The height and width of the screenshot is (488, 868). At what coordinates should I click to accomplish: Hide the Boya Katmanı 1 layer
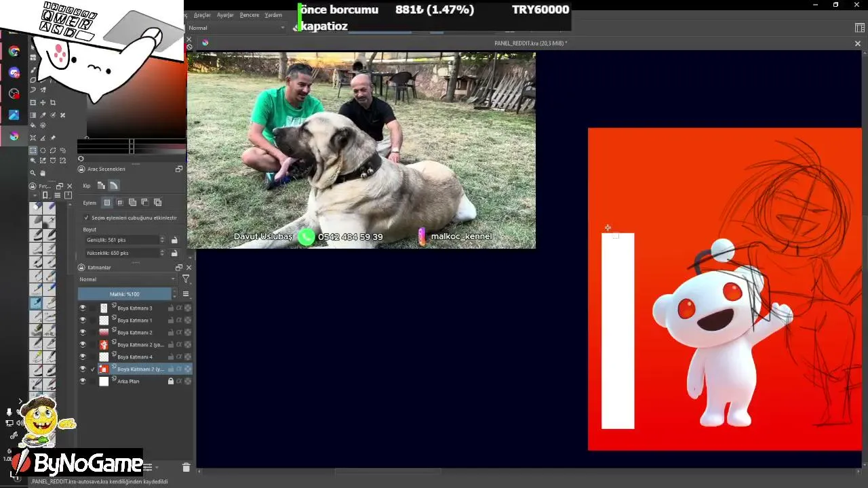click(x=83, y=320)
